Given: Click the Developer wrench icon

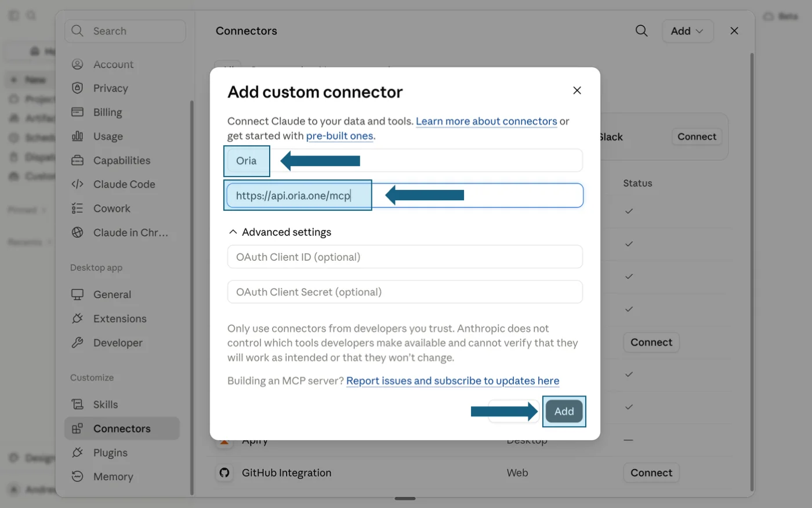Looking at the screenshot, I should tap(77, 343).
